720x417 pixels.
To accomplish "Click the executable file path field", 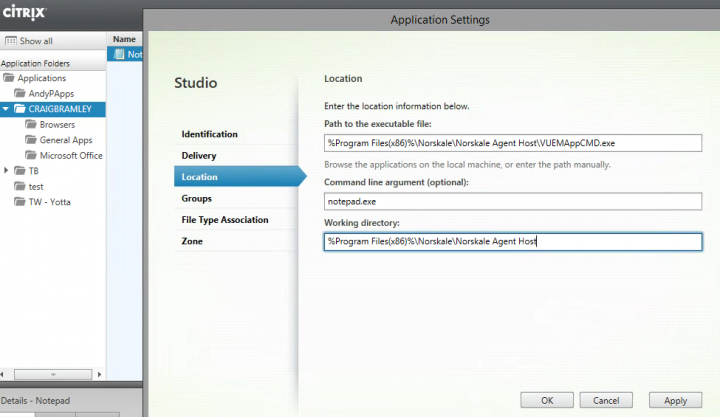I will pos(513,144).
